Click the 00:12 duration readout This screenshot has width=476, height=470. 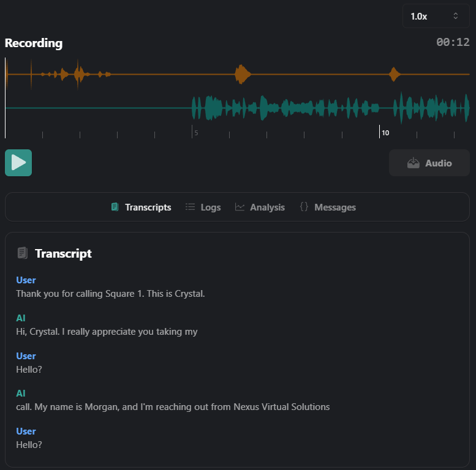453,42
